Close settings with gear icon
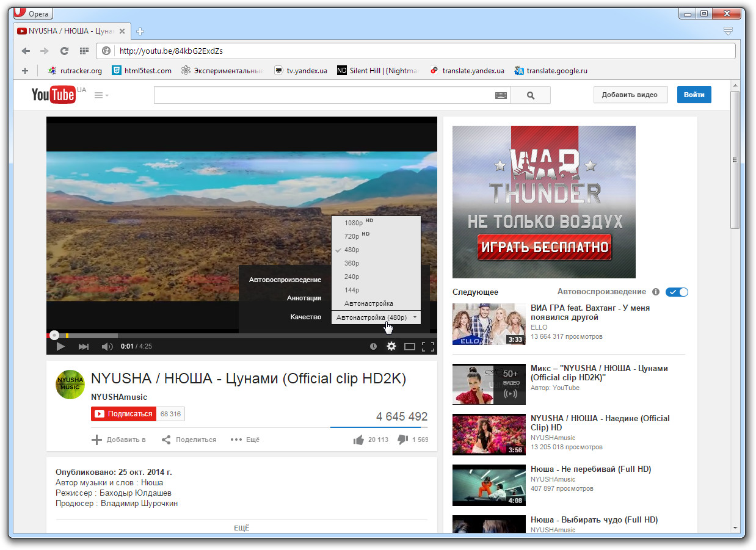Screen dimensions: 756x550 pos(391,346)
